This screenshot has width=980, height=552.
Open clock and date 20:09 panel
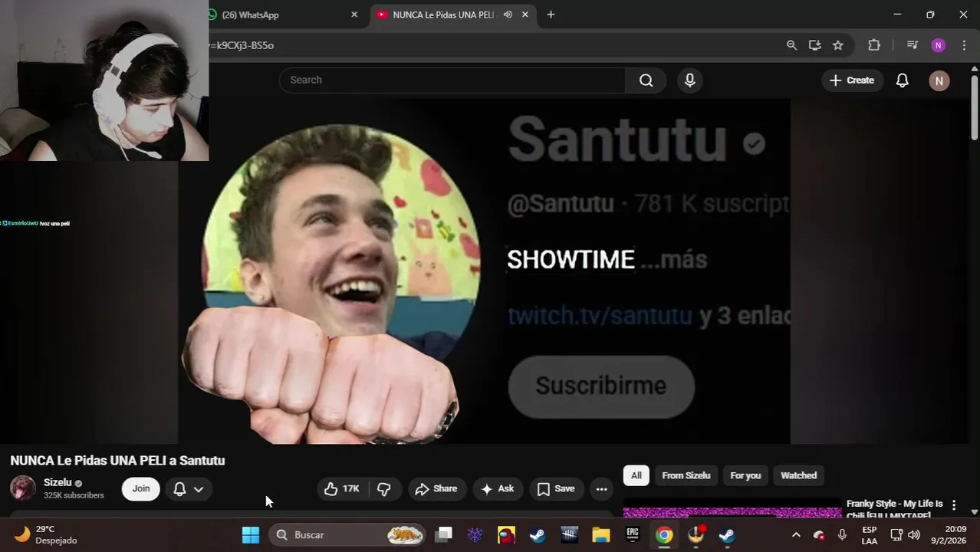(955, 535)
